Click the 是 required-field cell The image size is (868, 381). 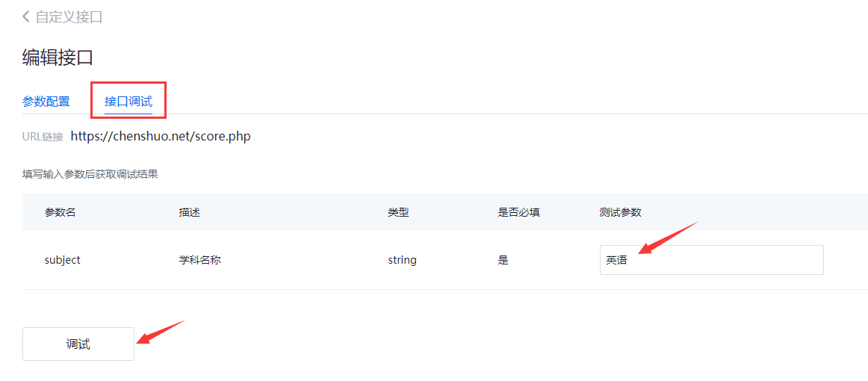[x=503, y=260]
